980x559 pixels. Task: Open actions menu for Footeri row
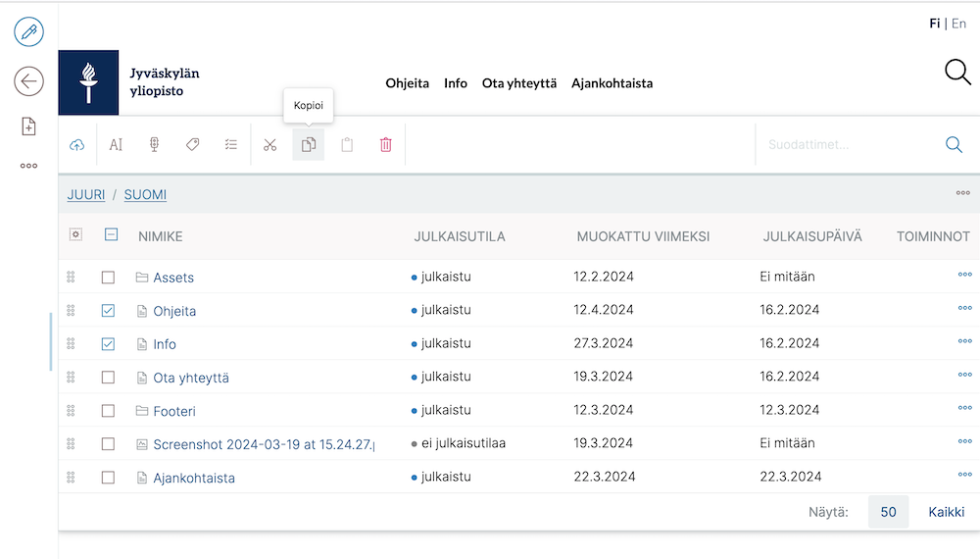tap(964, 409)
